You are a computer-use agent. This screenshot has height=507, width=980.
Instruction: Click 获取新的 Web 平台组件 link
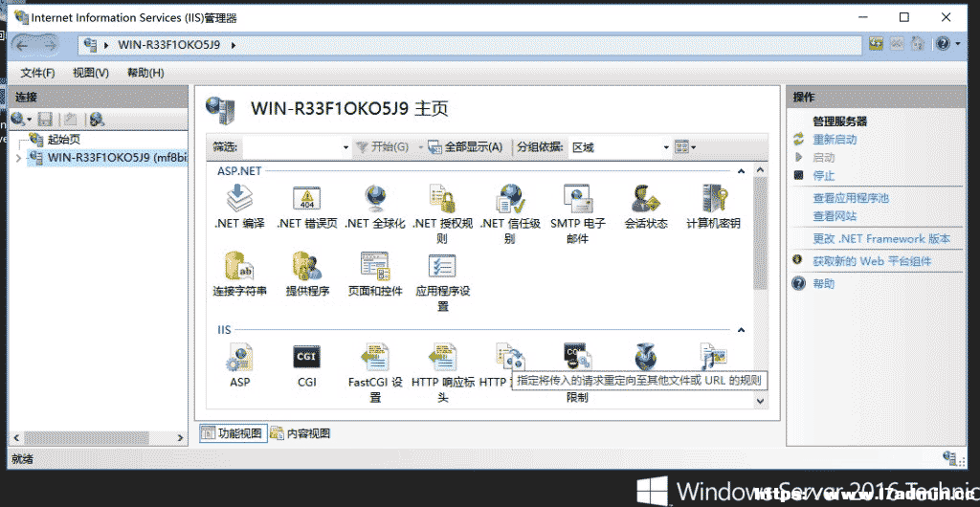click(x=872, y=261)
